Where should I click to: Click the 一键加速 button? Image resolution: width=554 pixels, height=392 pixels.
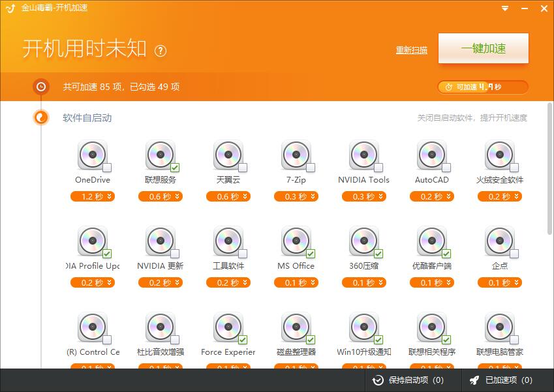483,49
